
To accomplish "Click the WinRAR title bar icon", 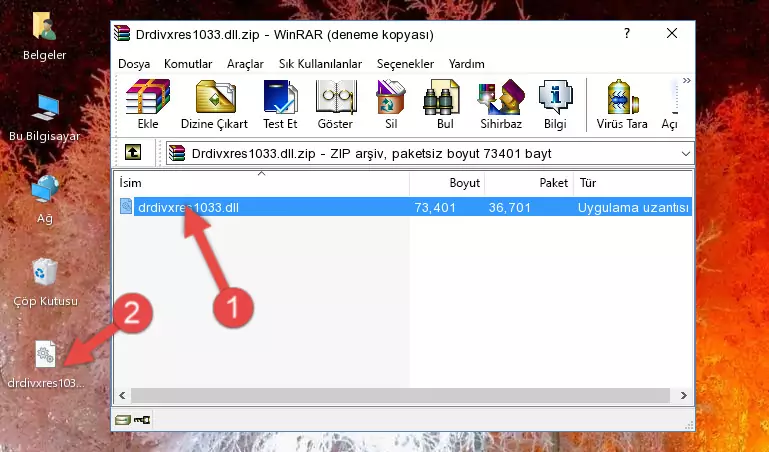I will pyautogui.click(x=122, y=33).
